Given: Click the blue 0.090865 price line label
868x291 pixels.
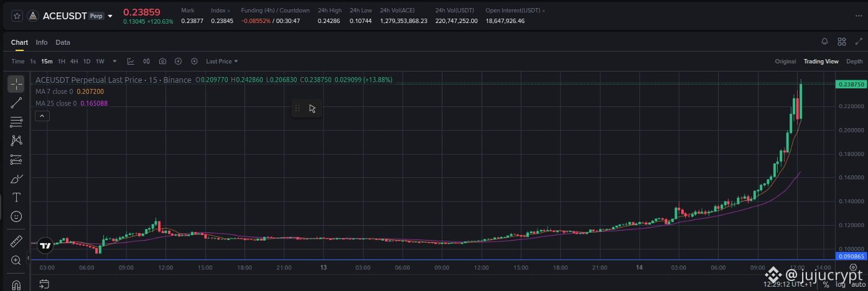Looking at the screenshot, I should pyautogui.click(x=851, y=256).
